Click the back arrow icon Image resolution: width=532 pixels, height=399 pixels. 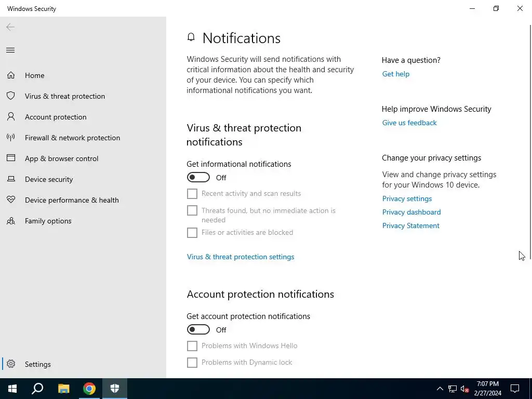[x=10, y=27]
